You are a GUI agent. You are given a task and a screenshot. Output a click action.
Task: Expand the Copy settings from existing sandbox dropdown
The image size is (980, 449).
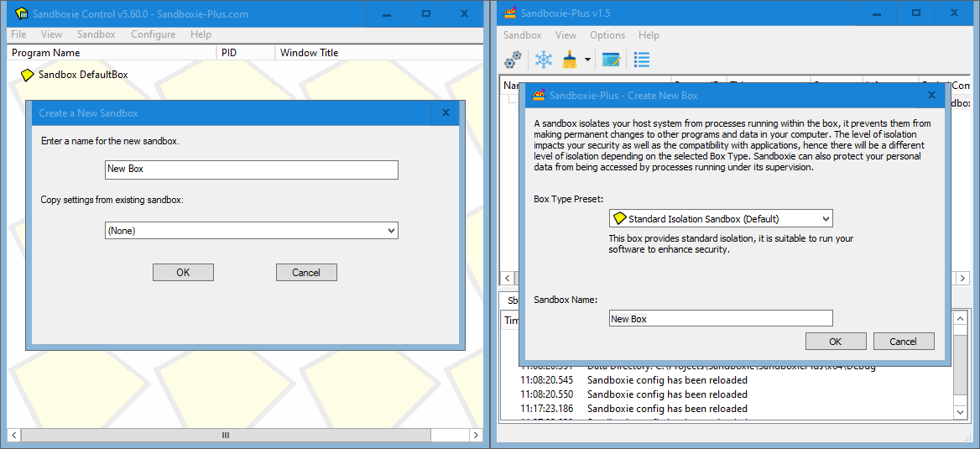click(252, 230)
